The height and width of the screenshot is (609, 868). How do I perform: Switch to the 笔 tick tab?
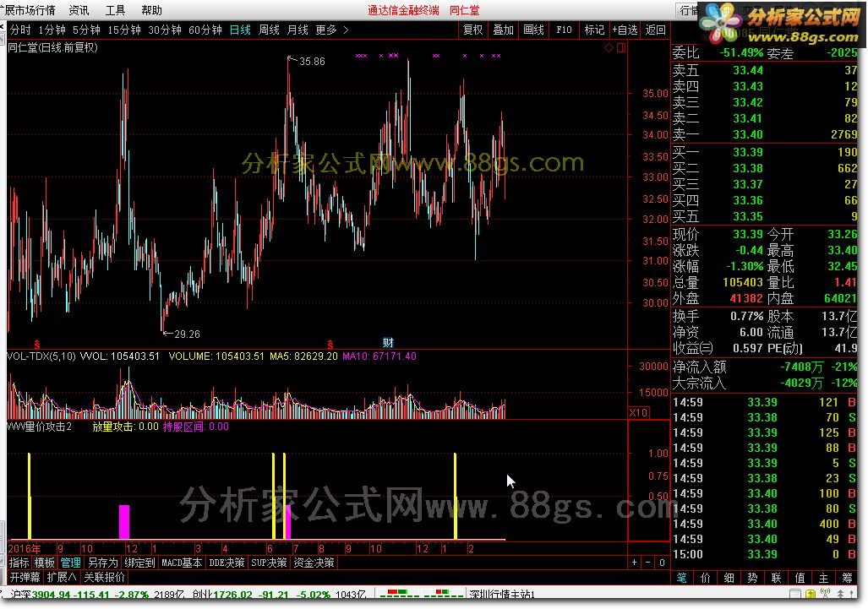681,578
